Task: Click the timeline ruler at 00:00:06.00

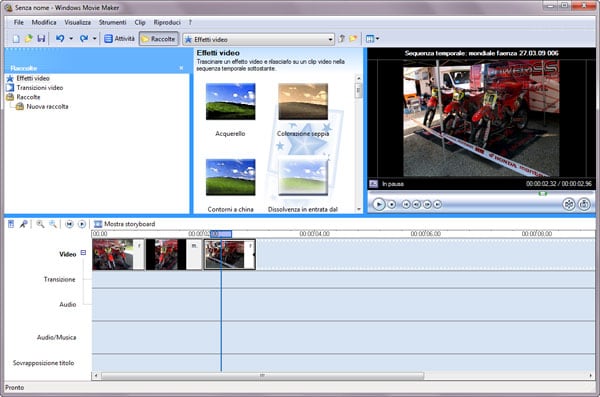Action: coord(426,234)
